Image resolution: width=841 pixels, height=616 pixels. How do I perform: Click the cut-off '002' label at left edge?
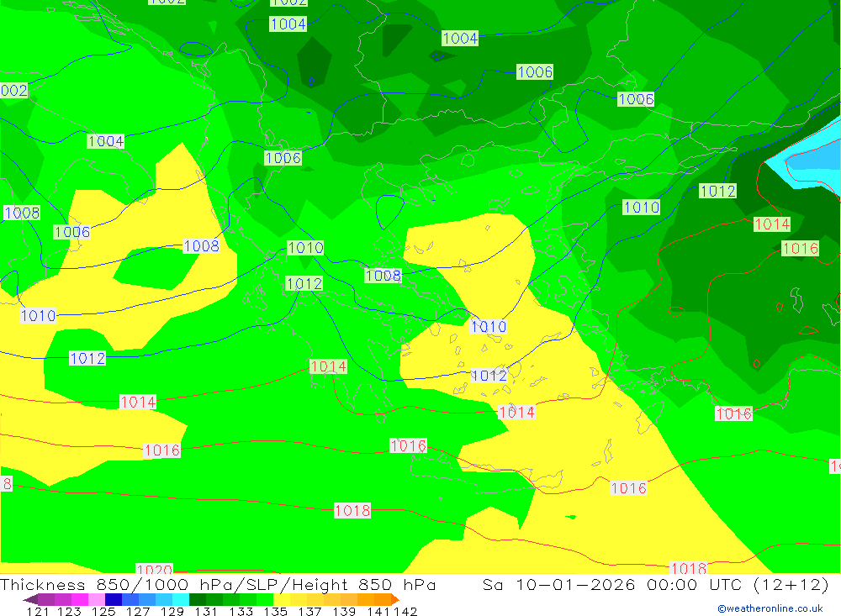pos(14,90)
